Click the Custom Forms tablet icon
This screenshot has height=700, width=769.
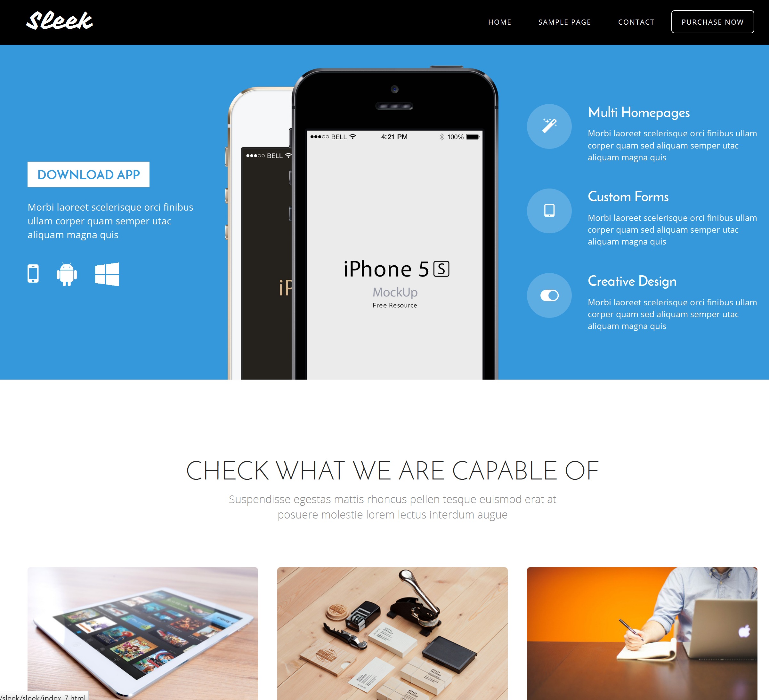coord(549,210)
